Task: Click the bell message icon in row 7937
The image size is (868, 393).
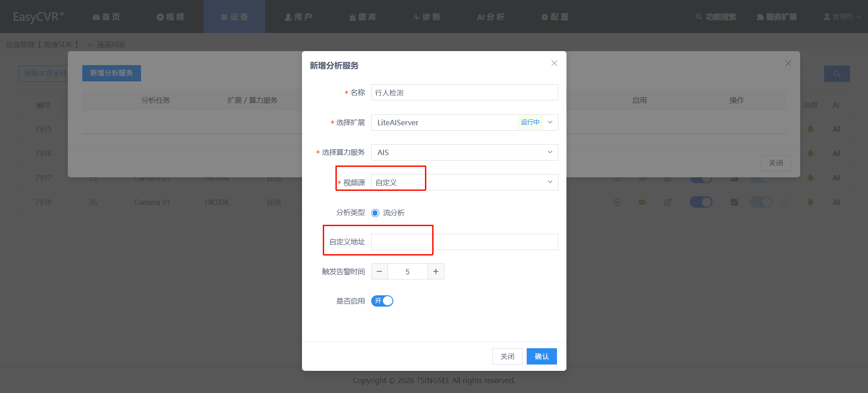Action: [810, 178]
